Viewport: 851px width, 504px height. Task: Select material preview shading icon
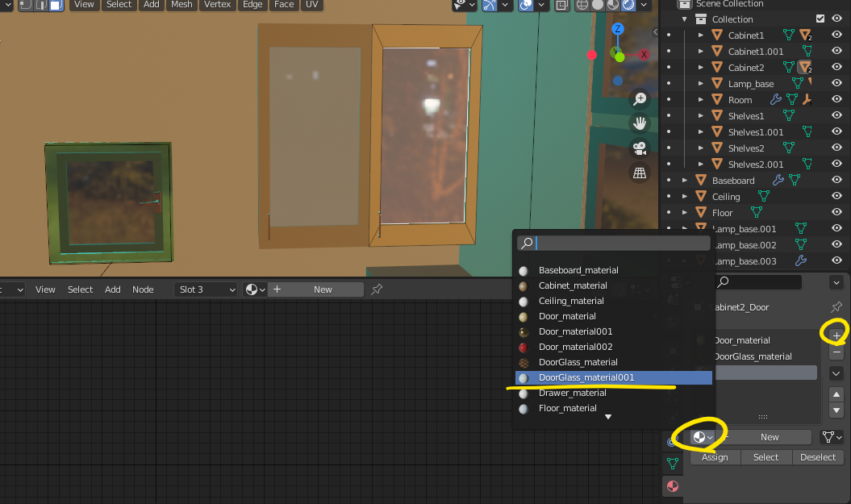click(613, 5)
